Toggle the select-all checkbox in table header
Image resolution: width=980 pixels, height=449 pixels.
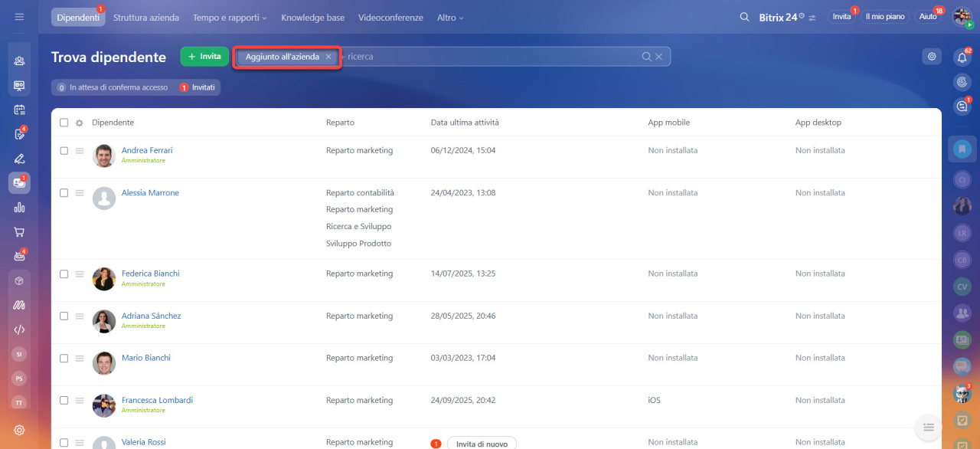coord(64,123)
